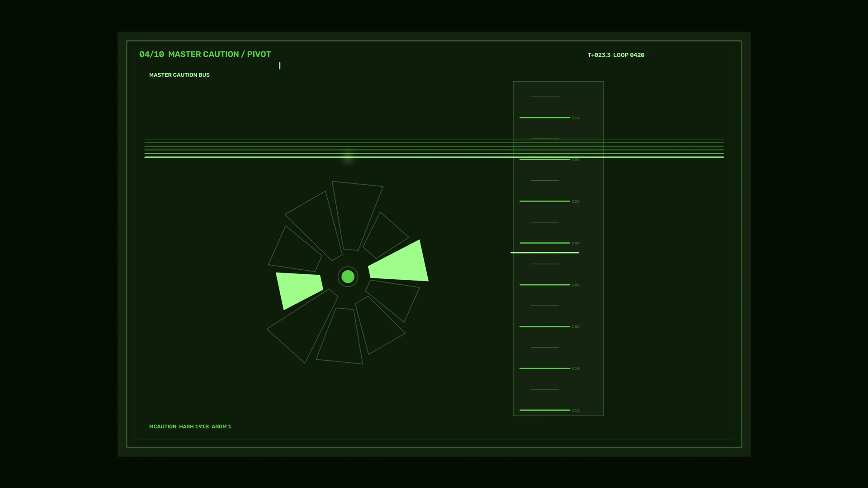This screenshot has width=868, height=488.
Task: Click the C08 scale tick
Action: 545,327
